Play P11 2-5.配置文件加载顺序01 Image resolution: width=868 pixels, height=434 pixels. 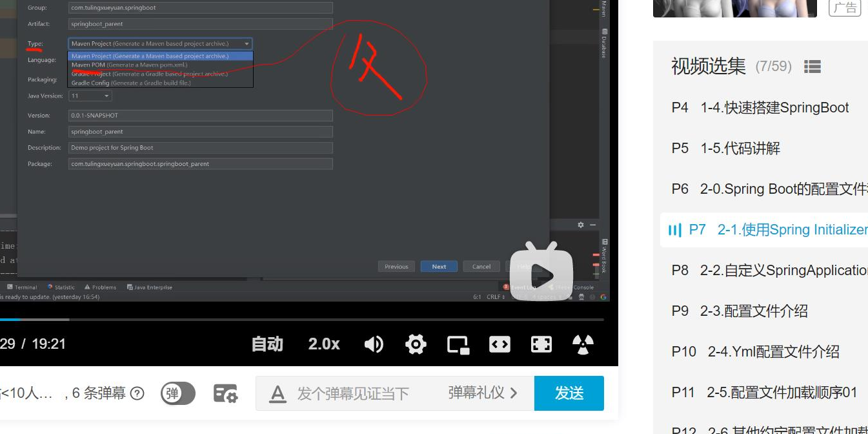point(764,393)
